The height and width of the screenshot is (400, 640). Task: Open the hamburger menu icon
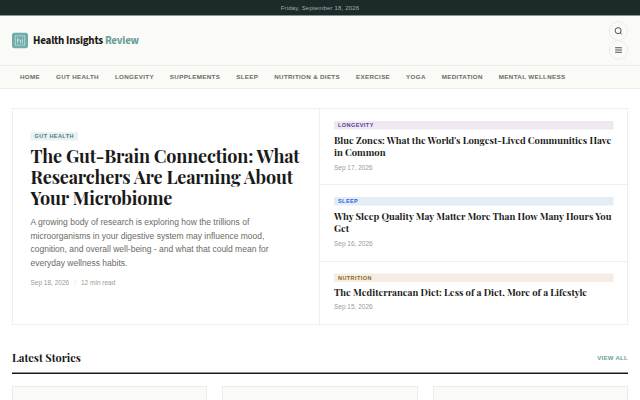[x=618, y=50]
